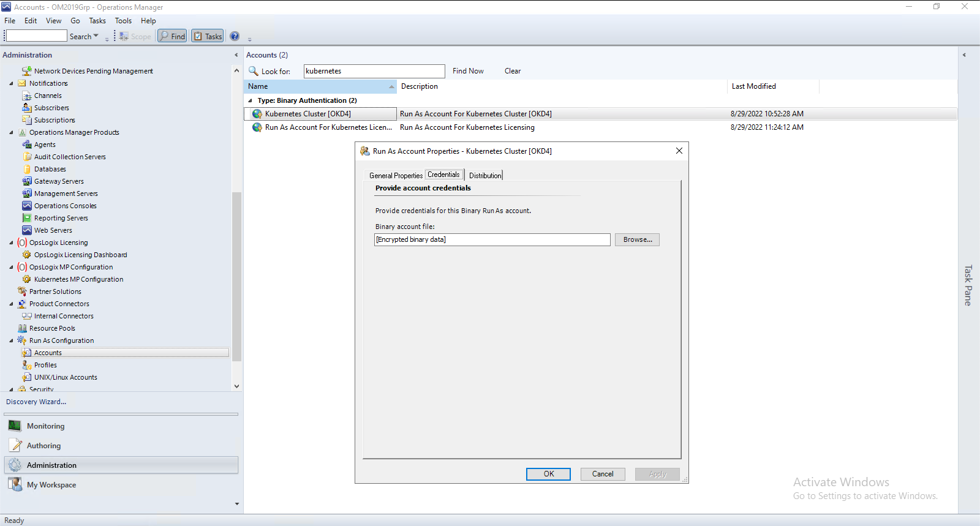Click the Kubernetes Licensing account row icon
Viewport: 980px width, 526px height.
tap(257, 127)
